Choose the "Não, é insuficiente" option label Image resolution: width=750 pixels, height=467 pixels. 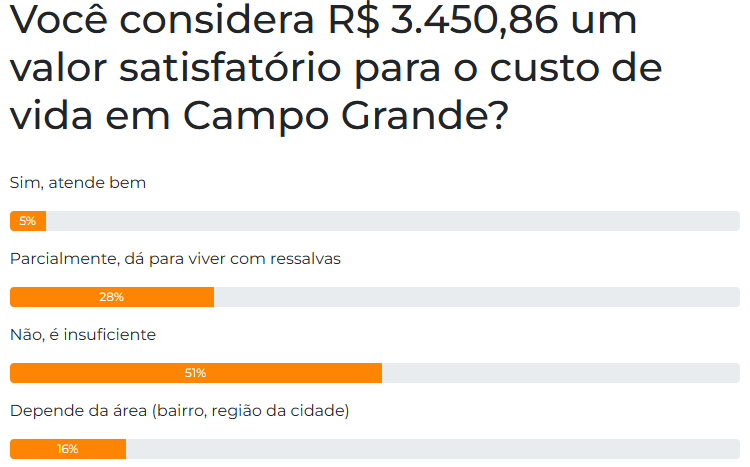(83, 334)
